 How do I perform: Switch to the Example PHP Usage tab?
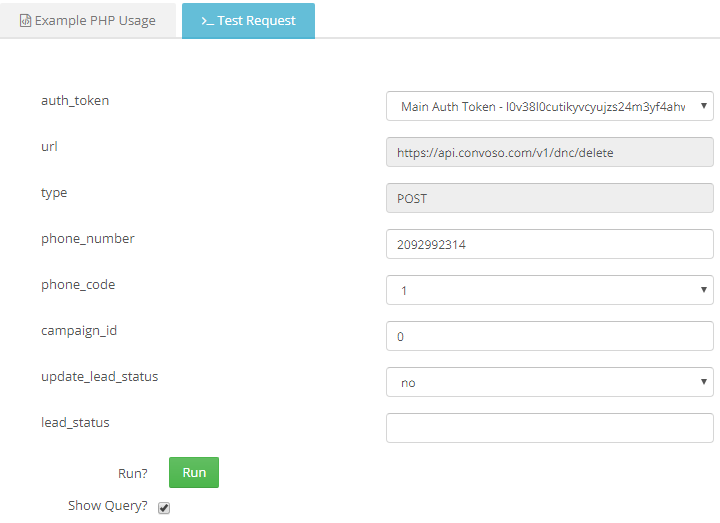(x=88, y=21)
